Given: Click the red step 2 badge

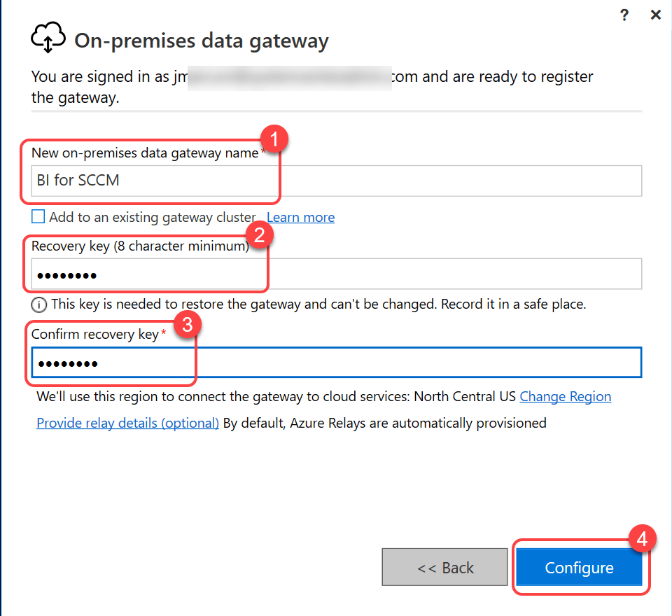Looking at the screenshot, I should click(258, 234).
